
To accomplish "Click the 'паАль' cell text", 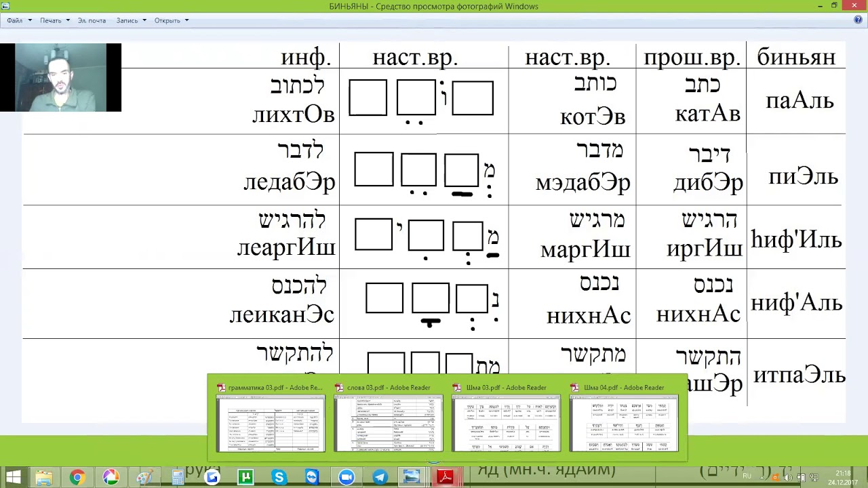I will (800, 101).
